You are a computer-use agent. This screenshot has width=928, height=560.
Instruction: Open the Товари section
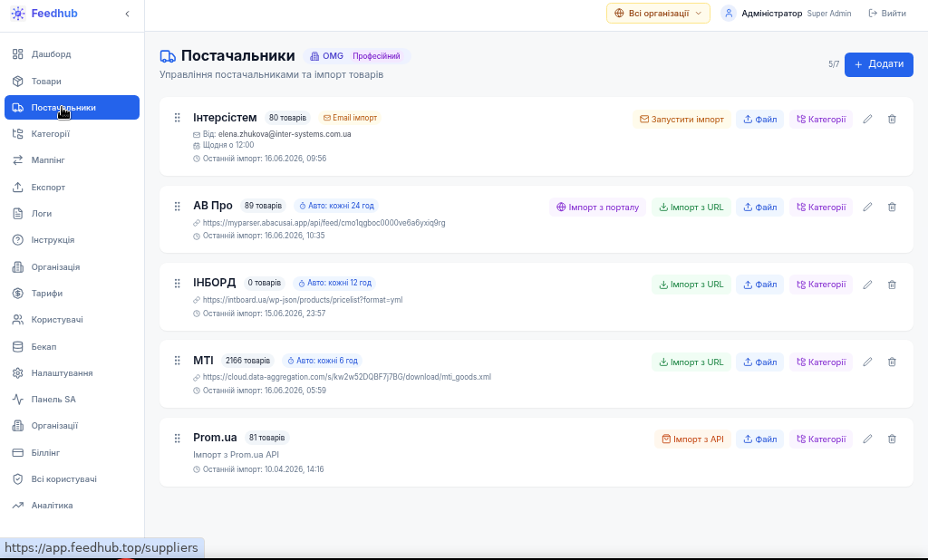tap(72, 81)
